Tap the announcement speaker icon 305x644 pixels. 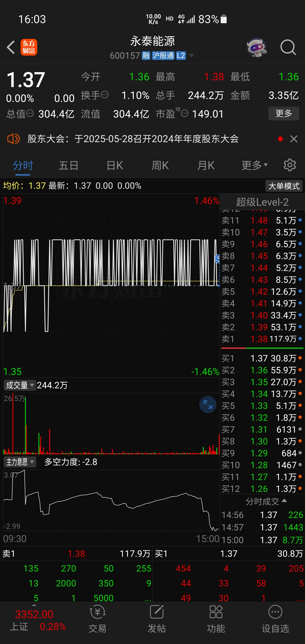tap(13, 139)
